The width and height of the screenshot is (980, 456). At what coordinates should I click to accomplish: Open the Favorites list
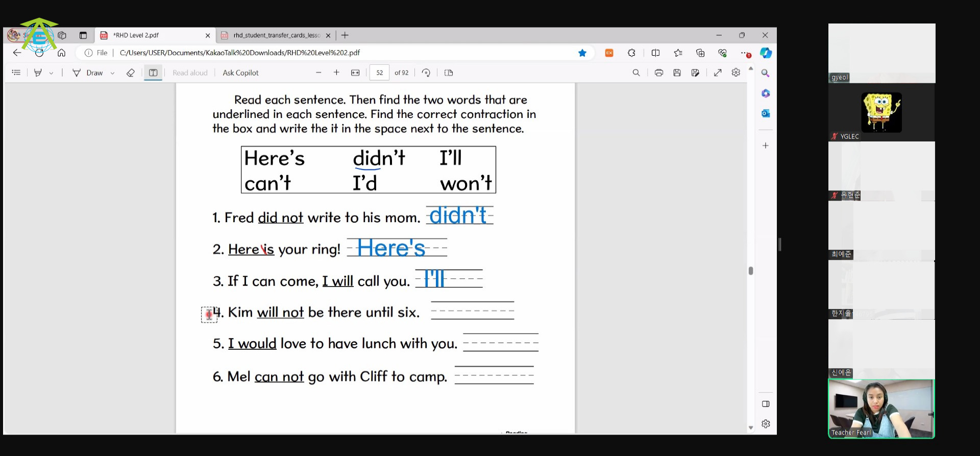point(678,53)
